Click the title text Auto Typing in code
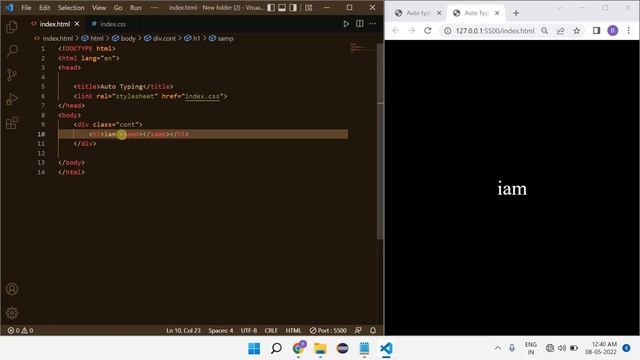 coord(121,87)
